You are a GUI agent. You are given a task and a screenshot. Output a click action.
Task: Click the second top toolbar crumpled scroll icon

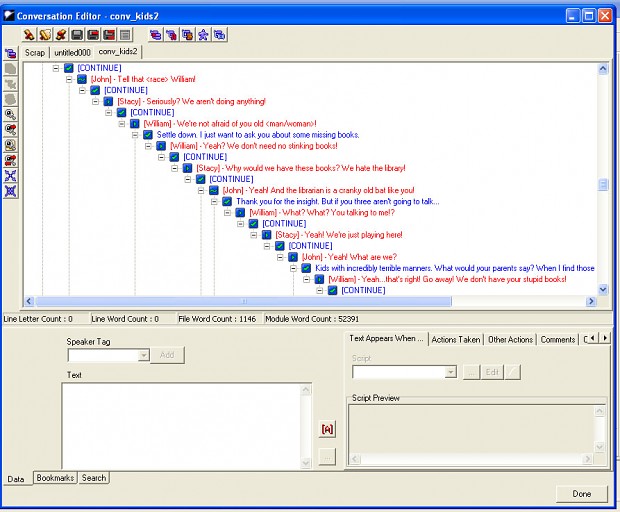pos(45,35)
